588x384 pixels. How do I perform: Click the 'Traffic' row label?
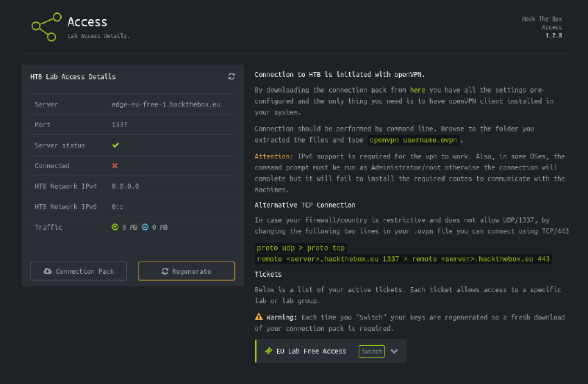(49, 228)
